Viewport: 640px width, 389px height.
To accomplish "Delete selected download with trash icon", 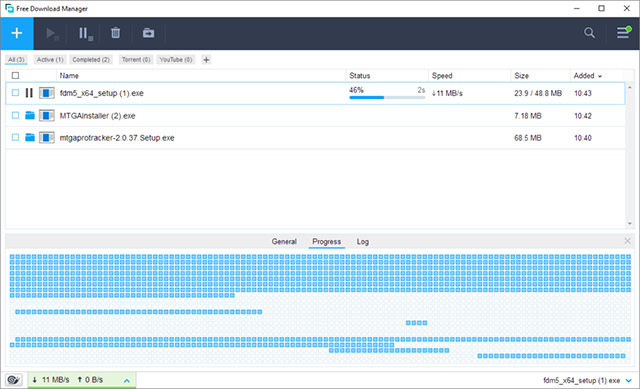I will (x=116, y=33).
